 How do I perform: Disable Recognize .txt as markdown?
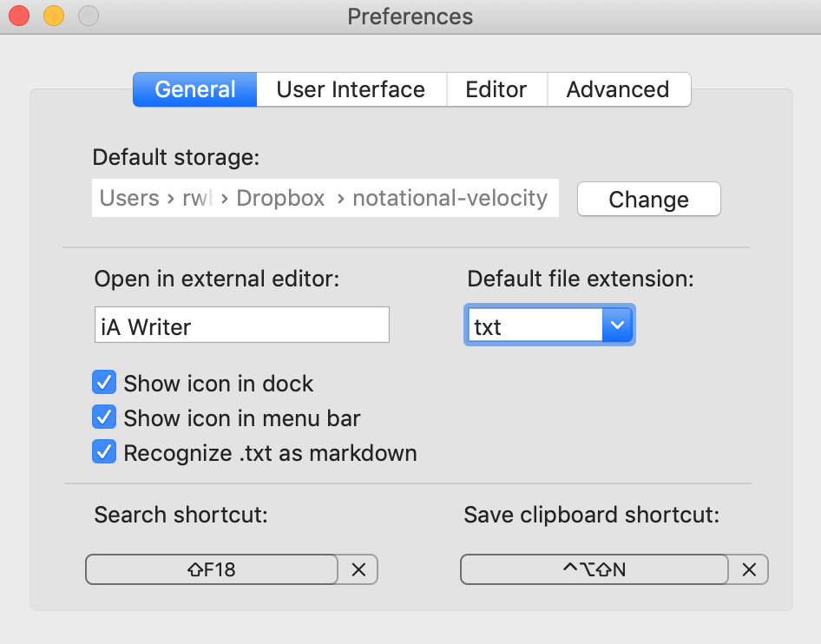[x=104, y=452]
